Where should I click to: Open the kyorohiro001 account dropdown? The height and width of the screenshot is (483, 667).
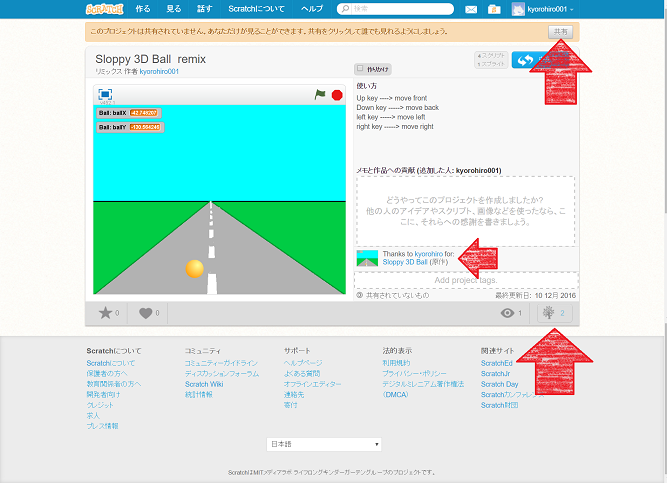pyautogui.click(x=550, y=9)
